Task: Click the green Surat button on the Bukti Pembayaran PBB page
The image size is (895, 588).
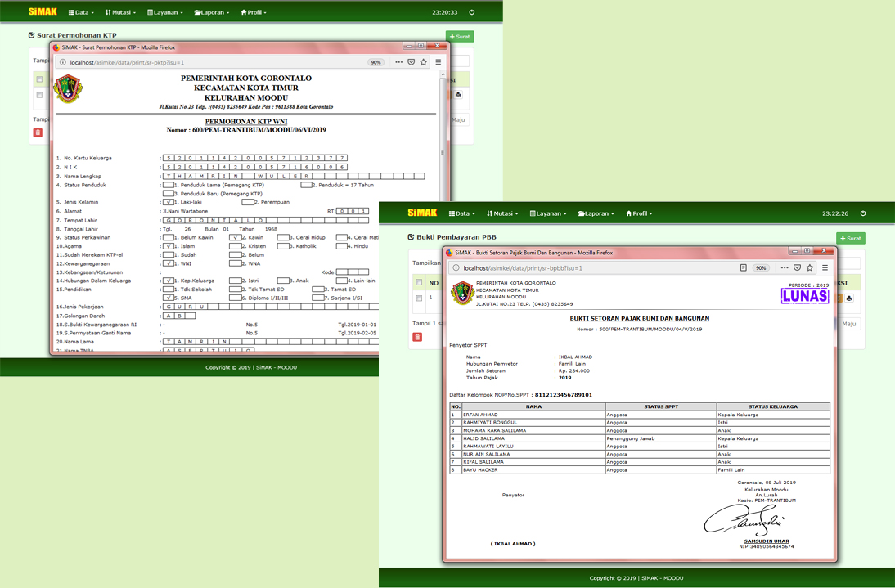Action: click(850, 238)
